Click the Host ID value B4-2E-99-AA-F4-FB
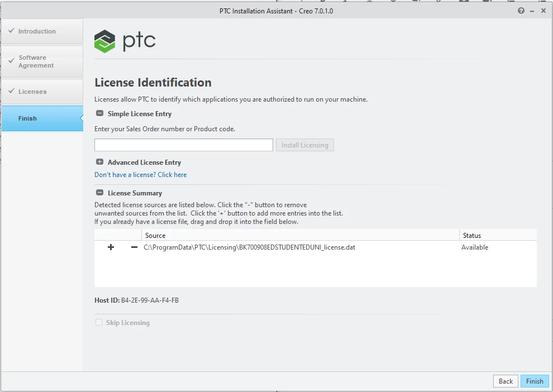This screenshot has width=553, height=392. point(150,300)
